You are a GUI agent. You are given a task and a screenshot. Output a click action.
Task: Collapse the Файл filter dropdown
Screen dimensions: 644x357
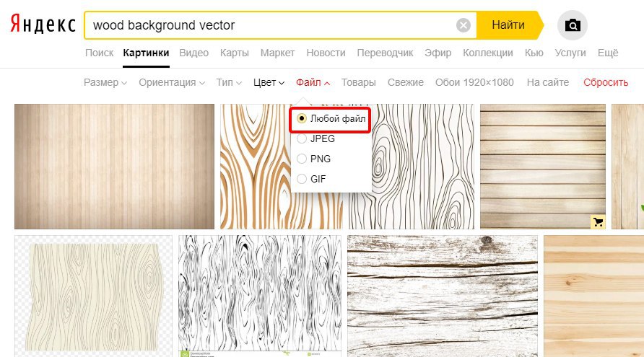[x=313, y=82]
